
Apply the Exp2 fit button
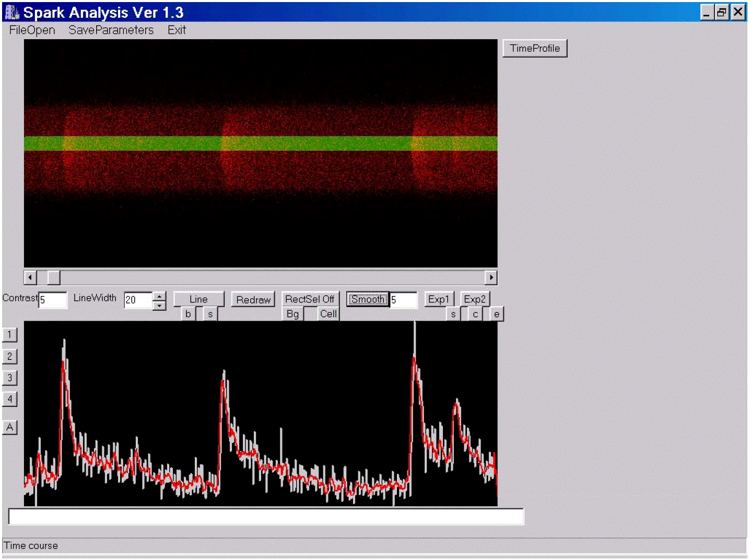tap(475, 299)
